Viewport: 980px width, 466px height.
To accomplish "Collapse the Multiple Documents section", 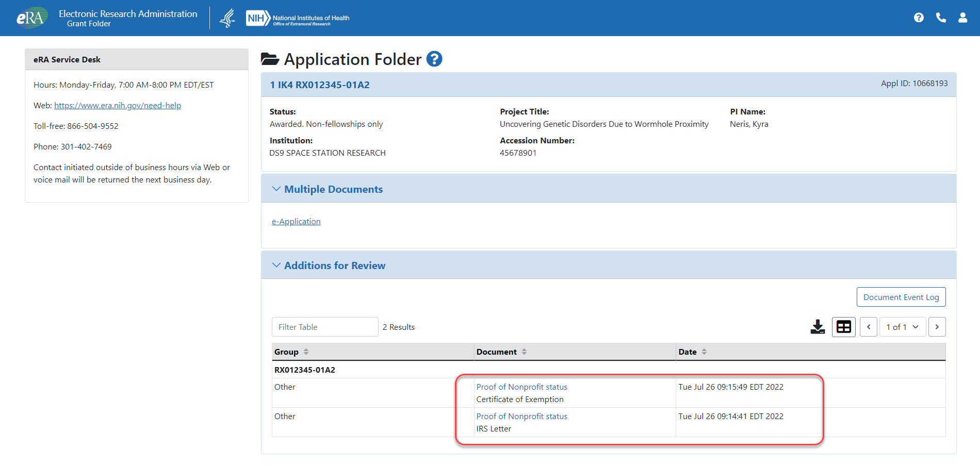I will 276,189.
